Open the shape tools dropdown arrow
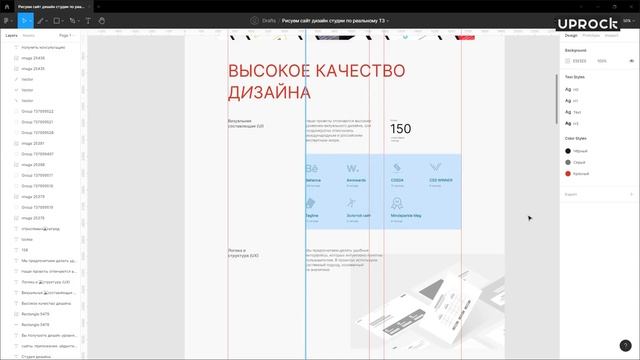 (x=62, y=21)
